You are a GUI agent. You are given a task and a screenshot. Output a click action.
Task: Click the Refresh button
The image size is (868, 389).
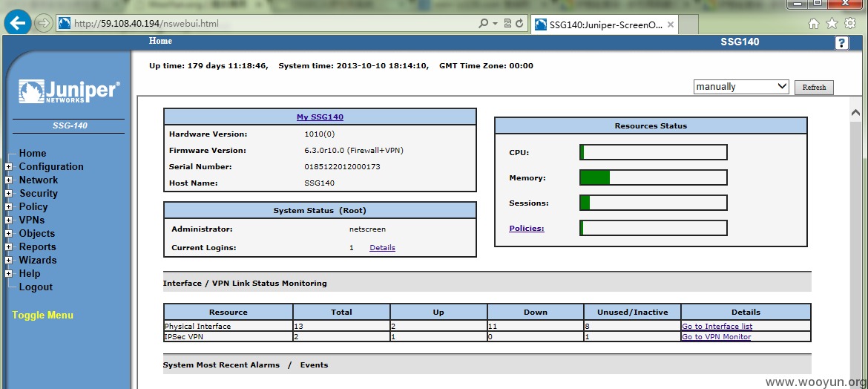click(814, 88)
